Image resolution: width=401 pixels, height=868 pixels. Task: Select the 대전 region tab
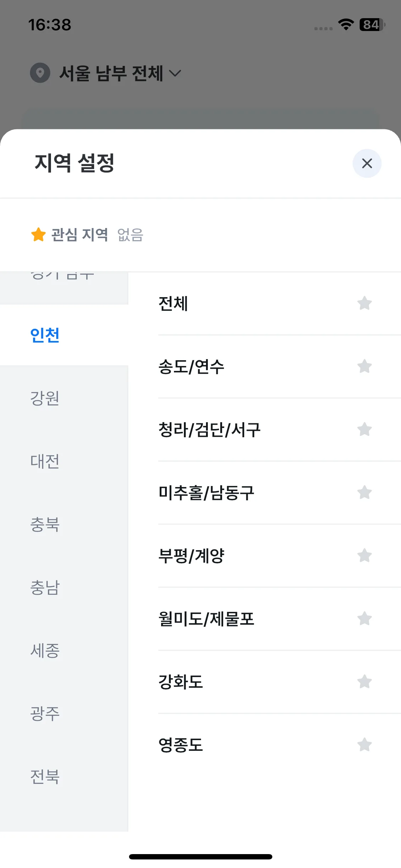click(x=64, y=461)
